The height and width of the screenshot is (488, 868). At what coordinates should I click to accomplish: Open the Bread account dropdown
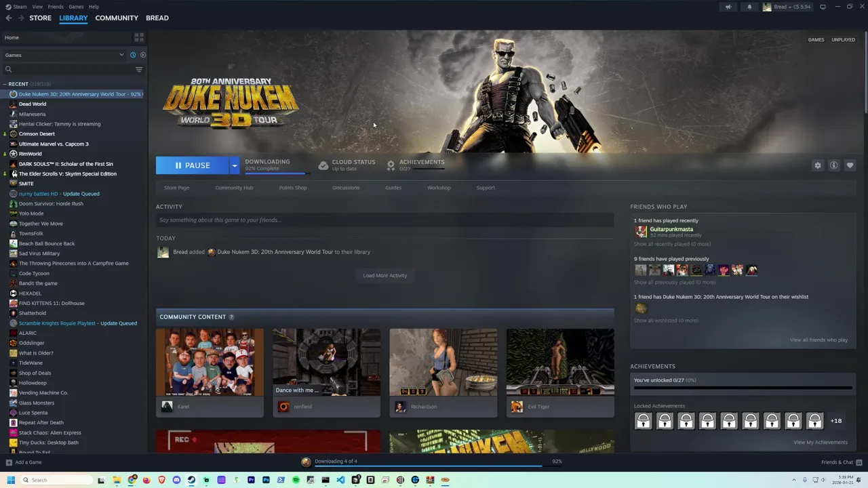(787, 7)
